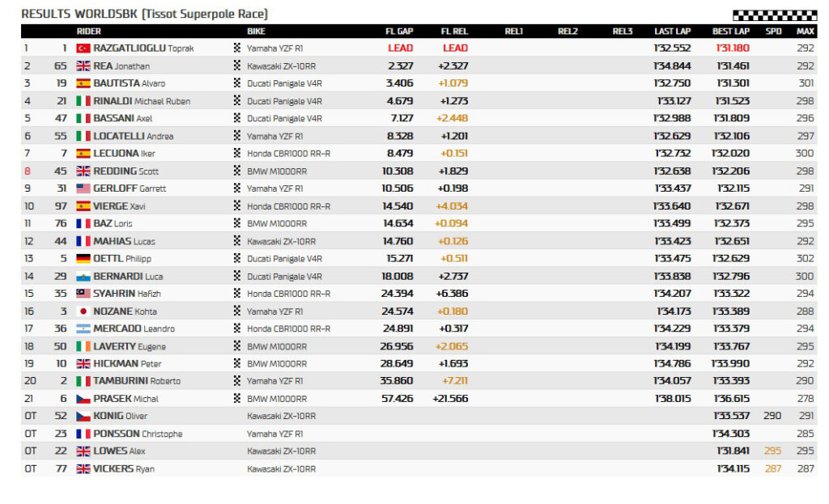Click Rea's FL GAP value 2.327
The image size is (829, 504).
(400, 66)
